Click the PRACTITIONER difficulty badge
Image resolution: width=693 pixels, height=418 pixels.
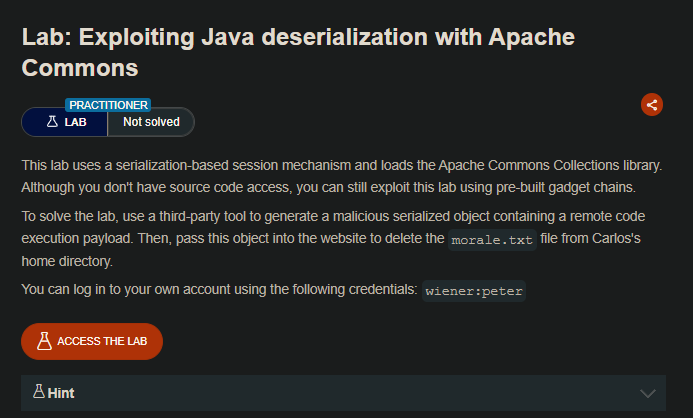(108, 104)
